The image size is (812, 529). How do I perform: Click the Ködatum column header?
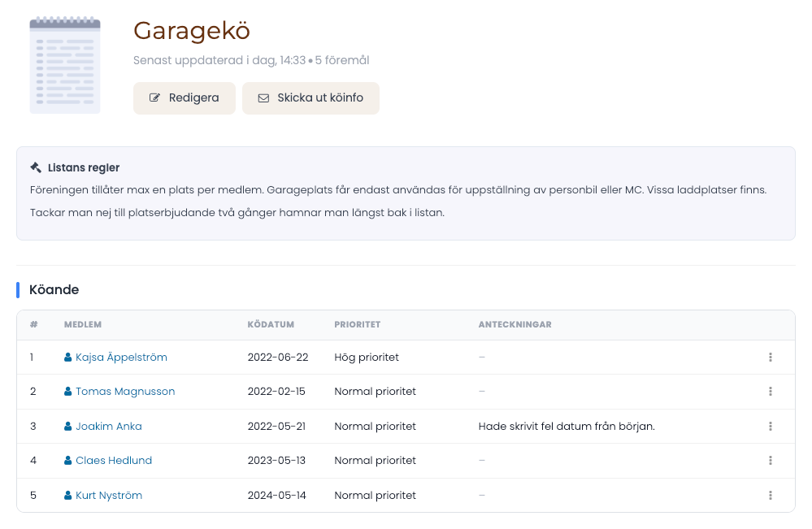271,324
